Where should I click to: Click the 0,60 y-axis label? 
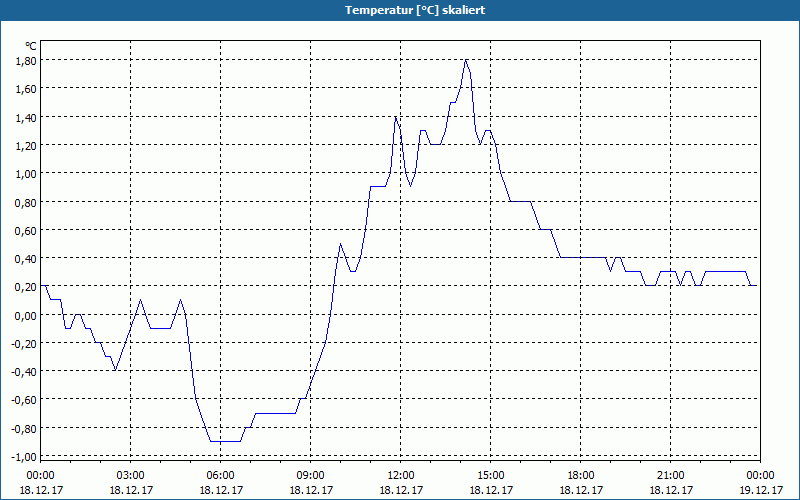coord(27,231)
